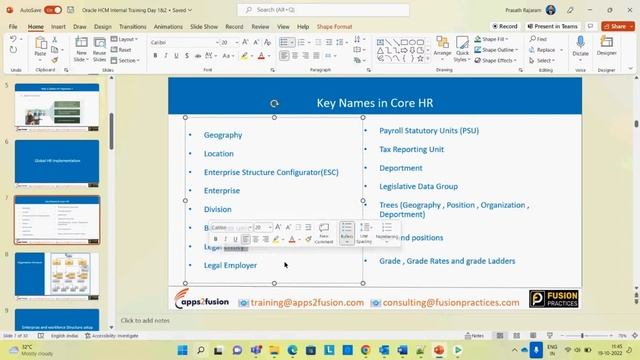
Task: Open PowerPoint icon in taskbar
Action: coord(439,350)
